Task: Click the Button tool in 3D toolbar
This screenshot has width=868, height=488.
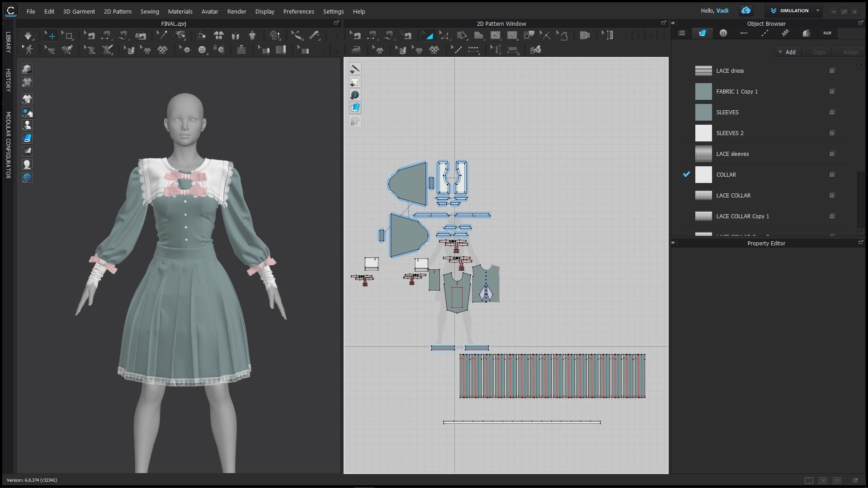Action: coord(202,50)
